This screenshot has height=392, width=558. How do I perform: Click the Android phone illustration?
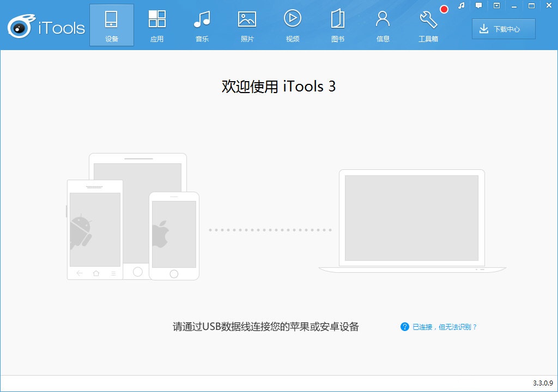pyautogui.click(x=95, y=230)
